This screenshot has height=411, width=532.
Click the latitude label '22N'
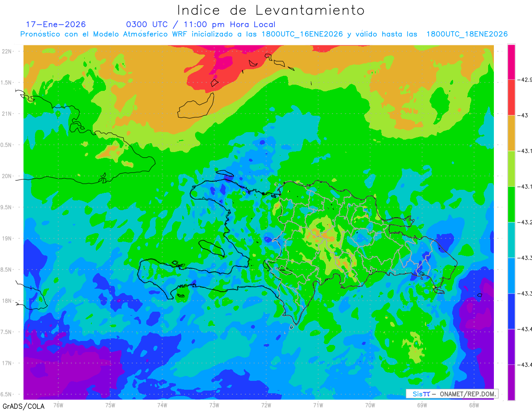(x=8, y=51)
